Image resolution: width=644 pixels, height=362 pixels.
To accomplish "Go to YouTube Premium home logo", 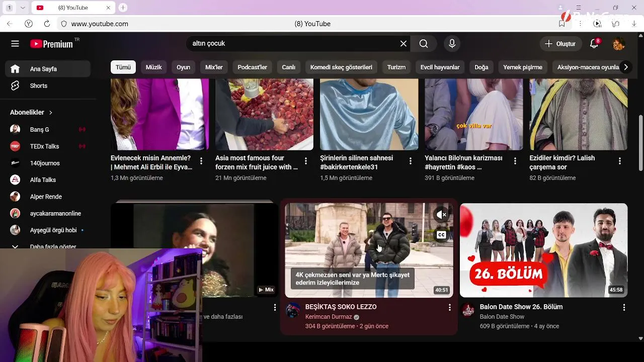I will tap(51, 44).
